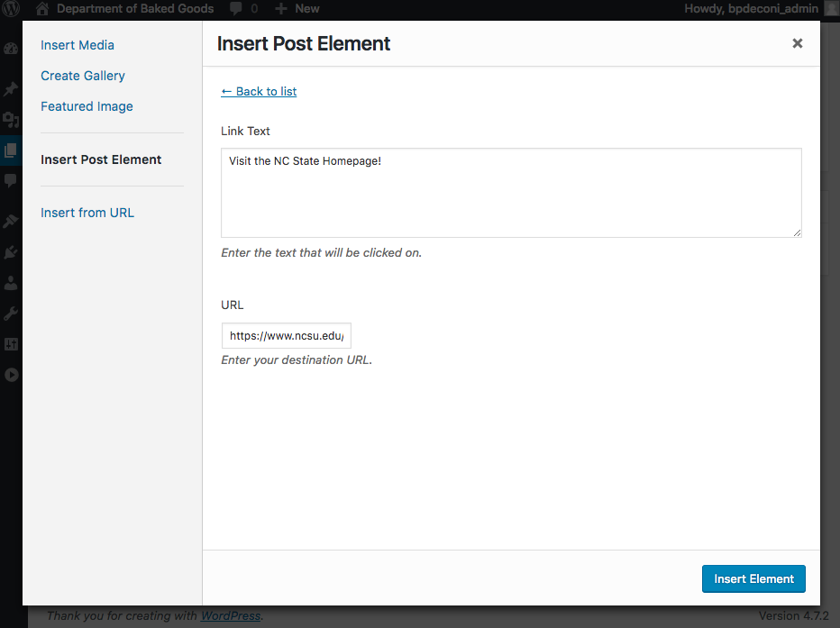Open the Users icon in sidebar
The width and height of the screenshot is (840, 628).
pos(11,283)
